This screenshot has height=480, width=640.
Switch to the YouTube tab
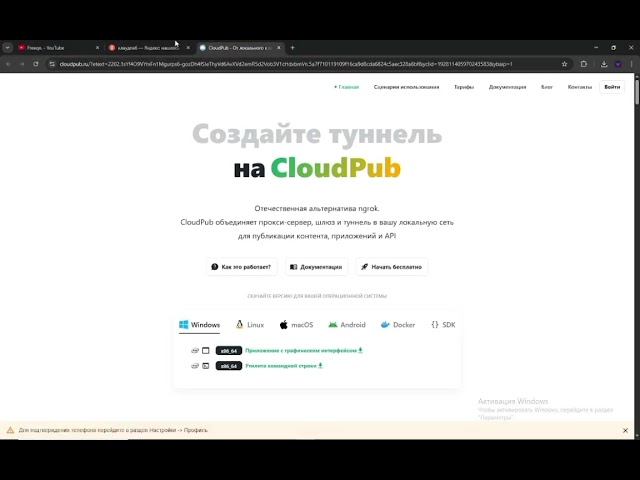click(58, 48)
